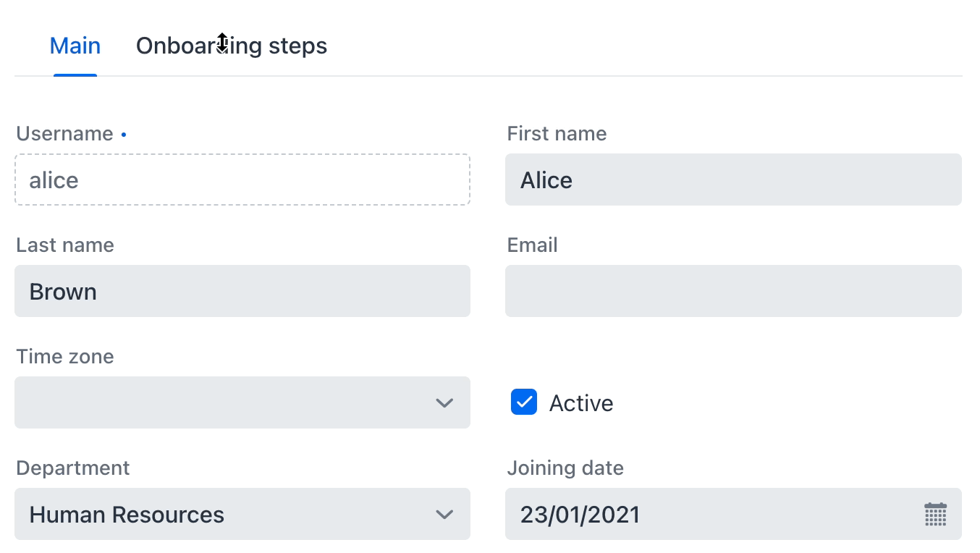Click into the empty Email field
Image resolution: width=980 pixels, height=553 pixels.
click(733, 291)
